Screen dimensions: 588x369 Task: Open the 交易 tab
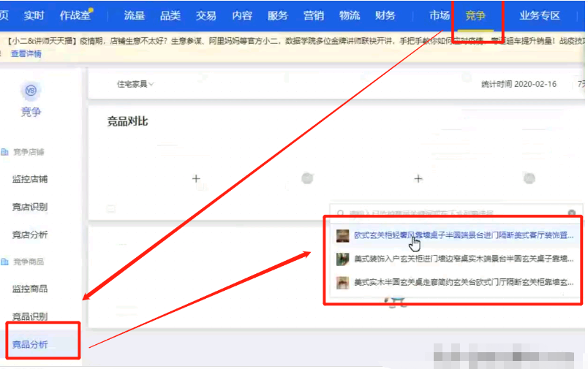pyautogui.click(x=206, y=15)
